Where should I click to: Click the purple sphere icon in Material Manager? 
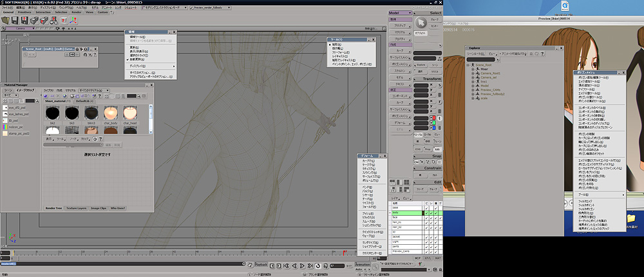45,96
